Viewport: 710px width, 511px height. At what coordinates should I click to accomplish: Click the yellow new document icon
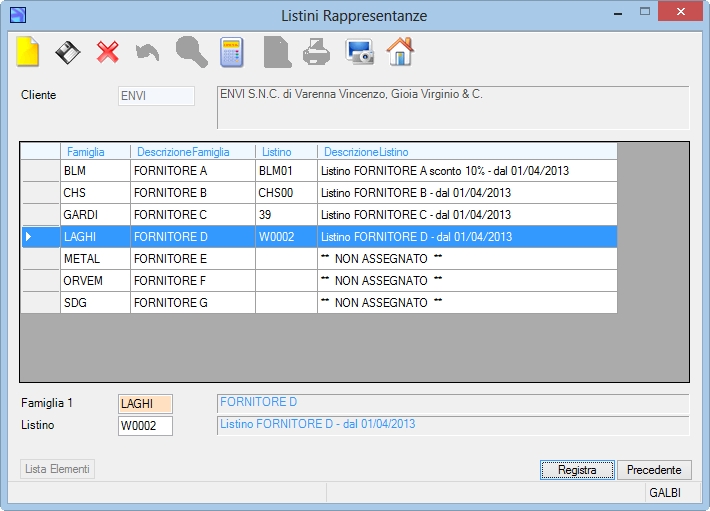click(x=28, y=52)
